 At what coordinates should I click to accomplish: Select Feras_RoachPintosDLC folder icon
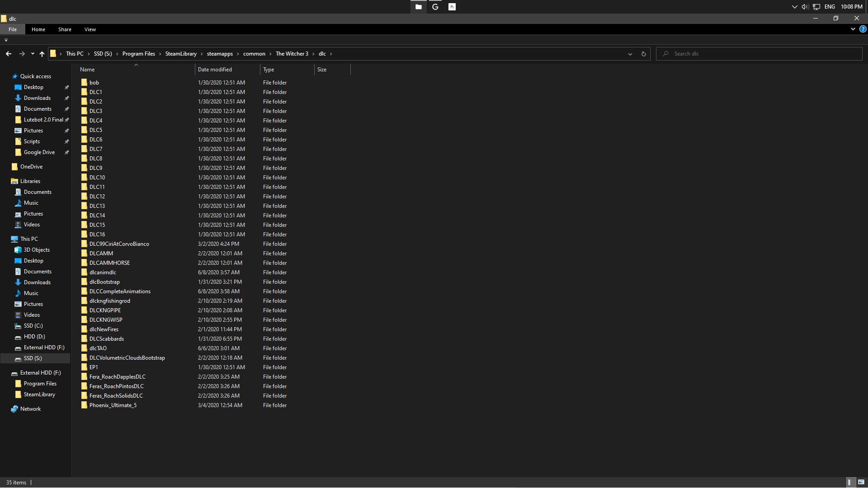(x=84, y=386)
